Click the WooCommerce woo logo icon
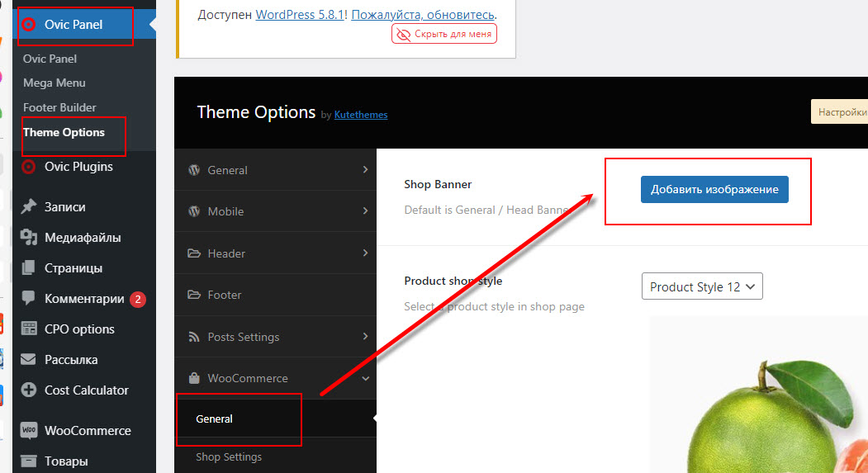Screen dimensions: 868x473 point(28,430)
